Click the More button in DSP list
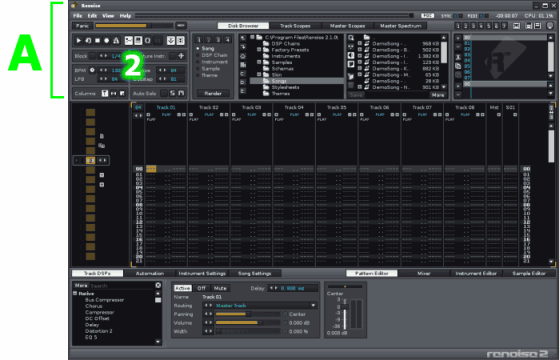The height and width of the screenshot is (360, 560). [81, 285]
